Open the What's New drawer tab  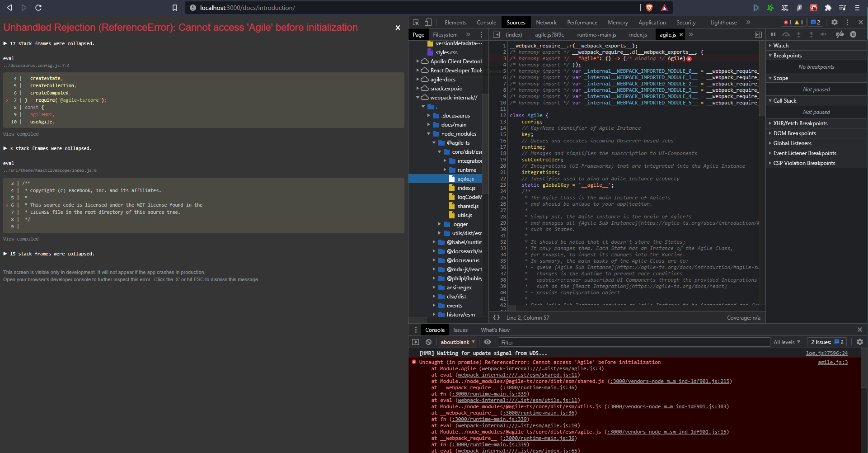(495, 330)
